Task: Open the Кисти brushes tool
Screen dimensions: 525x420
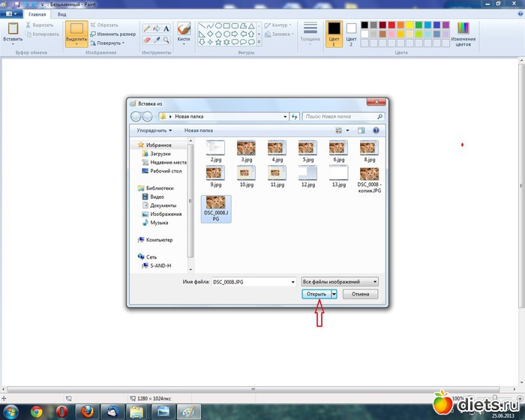Action: click(x=184, y=34)
